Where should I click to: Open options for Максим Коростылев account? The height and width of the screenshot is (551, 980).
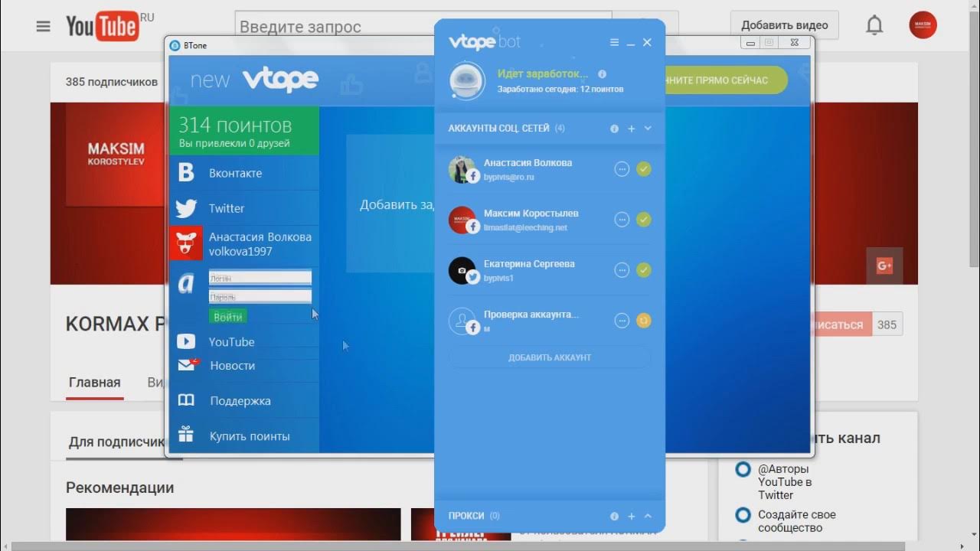pos(622,220)
